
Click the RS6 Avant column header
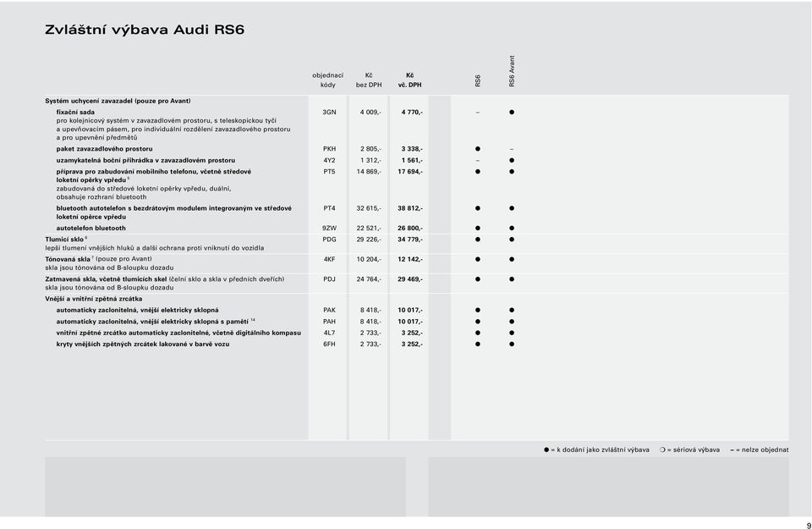coord(512,71)
